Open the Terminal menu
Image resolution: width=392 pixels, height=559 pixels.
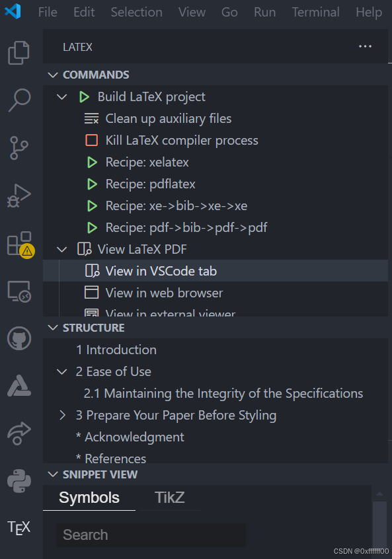(x=315, y=12)
